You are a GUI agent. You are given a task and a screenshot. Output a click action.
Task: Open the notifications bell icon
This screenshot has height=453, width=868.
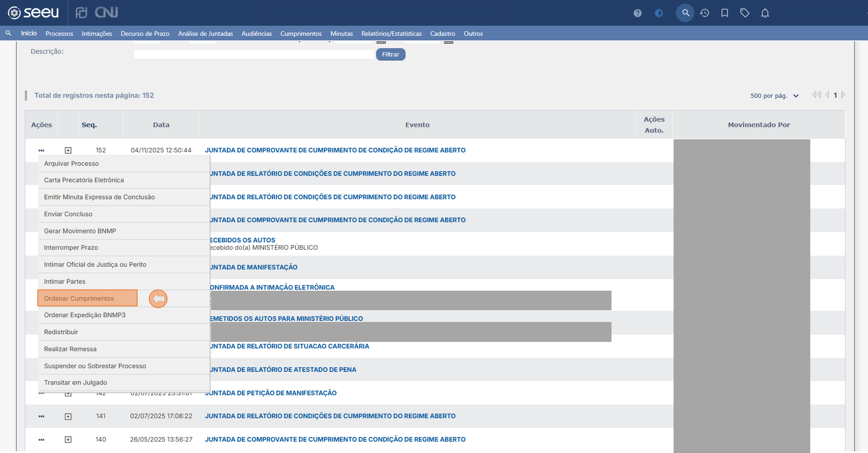[x=765, y=13]
